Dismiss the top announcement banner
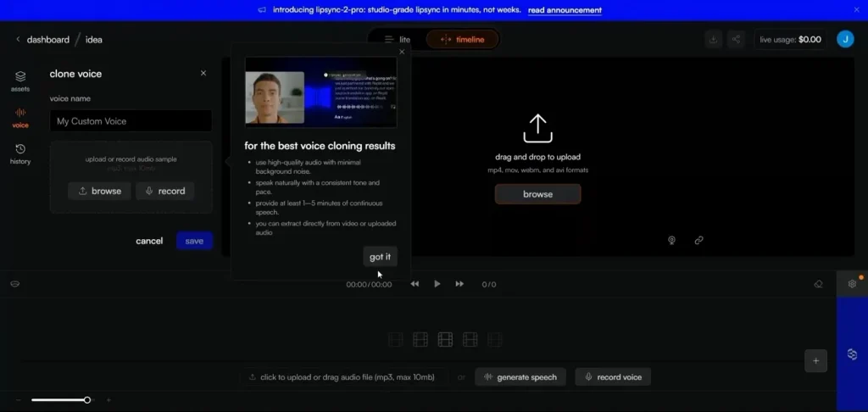This screenshot has height=412, width=868. click(857, 9)
